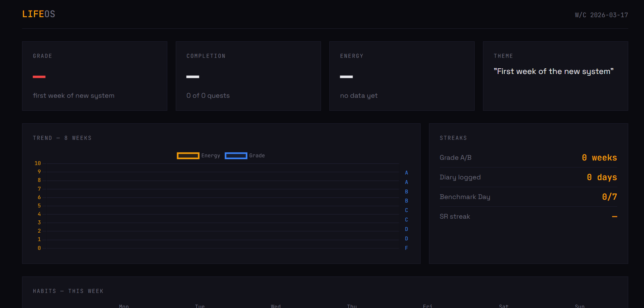Click the THEME card heading
This screenshot has height=308, width=644.
[x=503, y=56]
